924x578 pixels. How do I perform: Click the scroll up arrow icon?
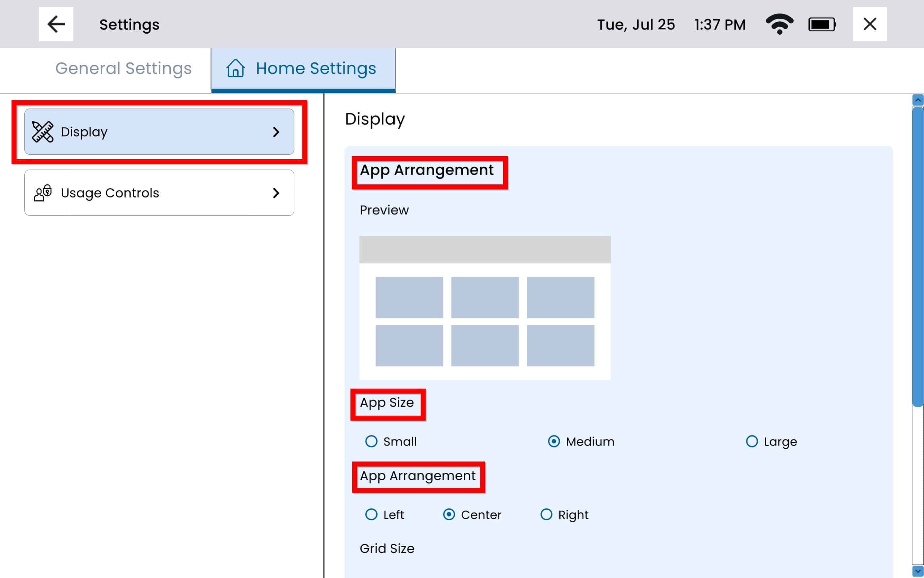click(917, 100)
